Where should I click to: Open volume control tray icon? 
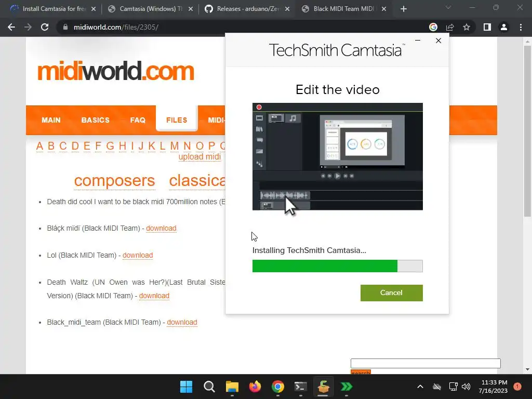coord(466,387)
